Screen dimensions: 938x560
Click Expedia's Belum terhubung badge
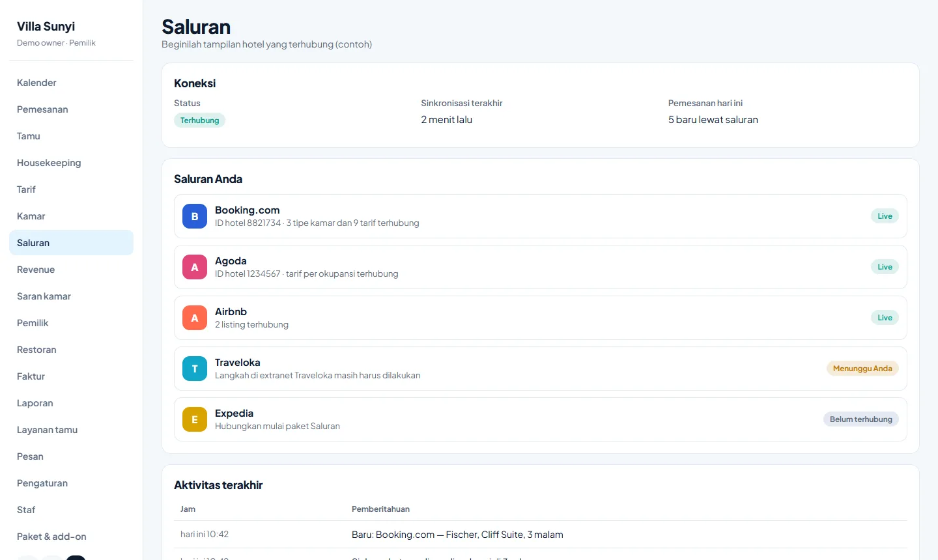point(860,419)
